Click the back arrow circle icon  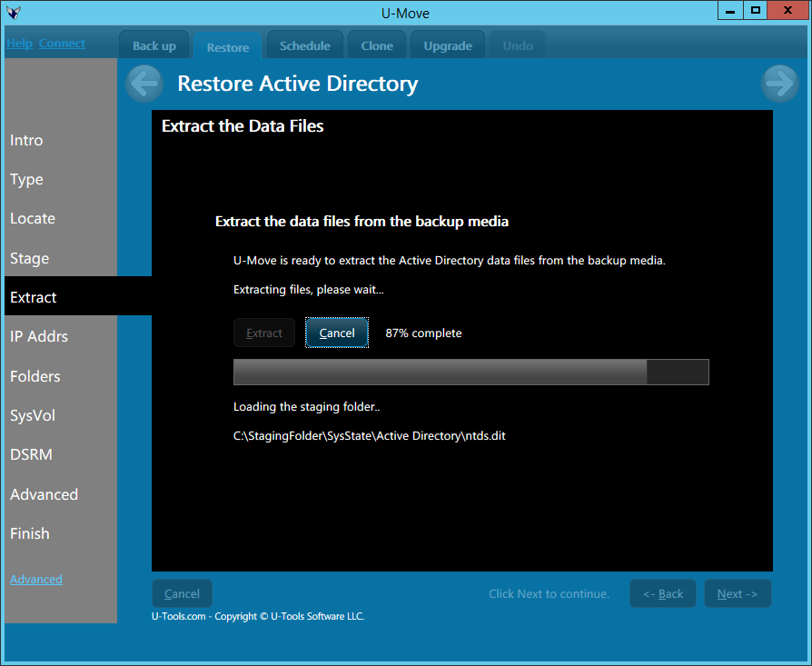[x=144, y=84]
